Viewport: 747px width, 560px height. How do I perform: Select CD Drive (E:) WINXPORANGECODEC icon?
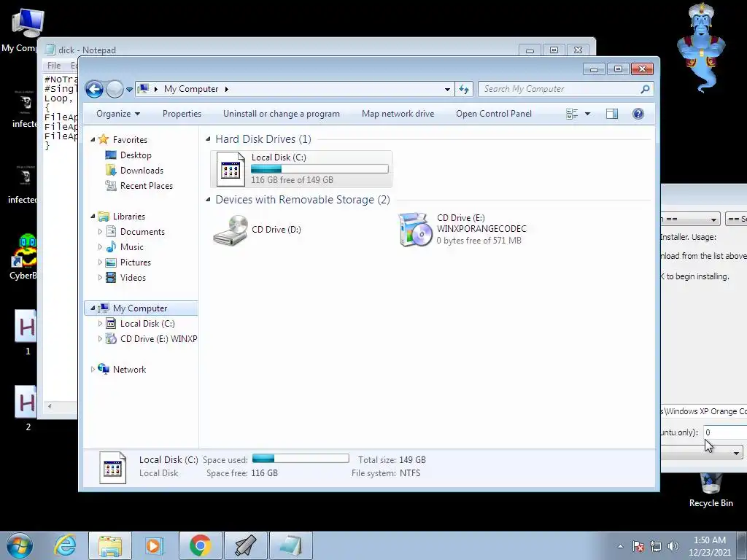click(x=414, y=230)
